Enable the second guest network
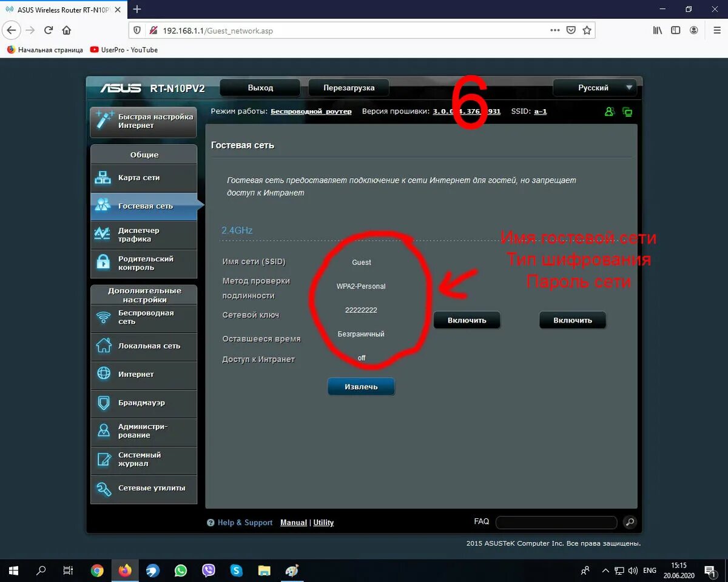Viewport: 728px width, 582px height. pos(573,319)
